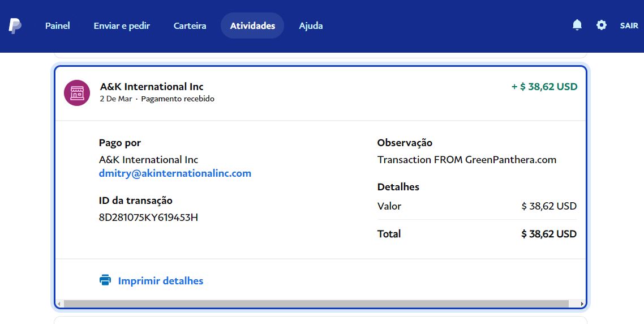The image size is (644, 324).
Task: Click the merchant store icon for A&K International
Action: (77, 93)
